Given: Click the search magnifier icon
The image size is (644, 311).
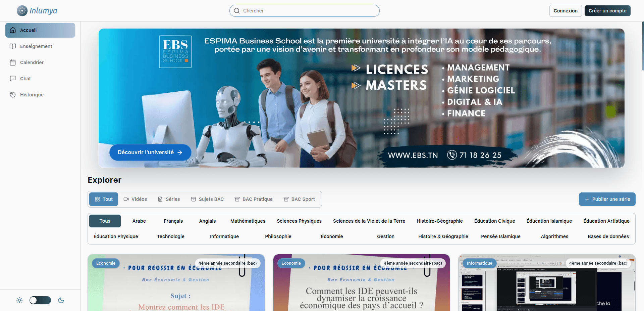Looking at the screenshot, I should click(x=237, y=11).
